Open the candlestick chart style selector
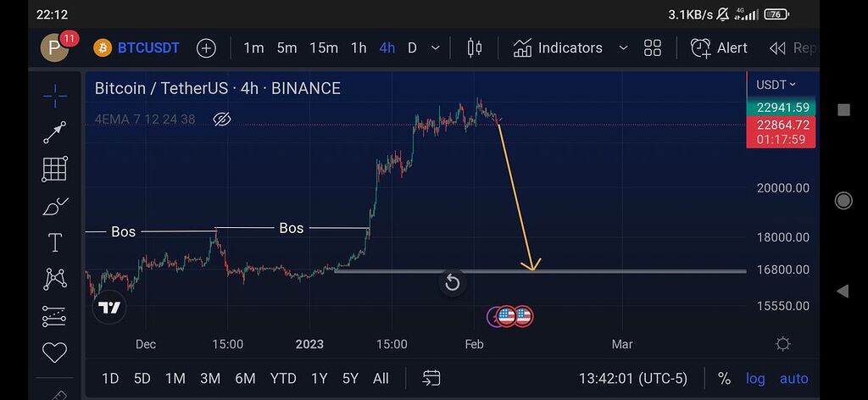Viewport: 868px width, 400px height. coord(474,47)
